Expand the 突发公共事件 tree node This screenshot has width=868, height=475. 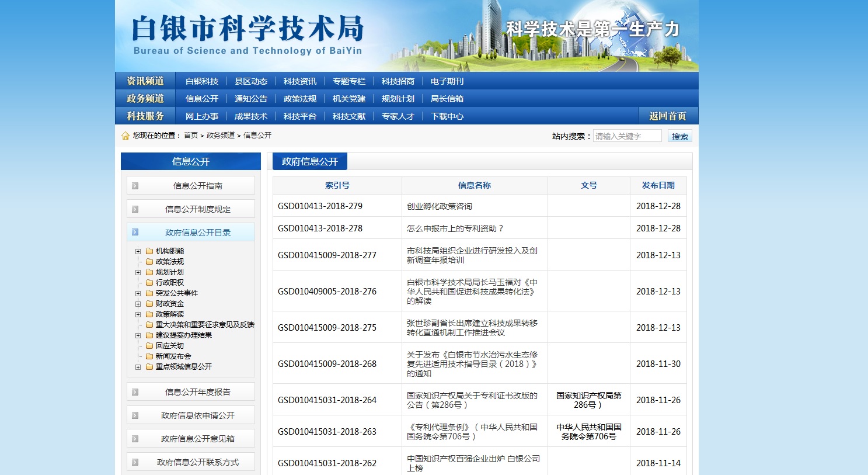(138, 293)
